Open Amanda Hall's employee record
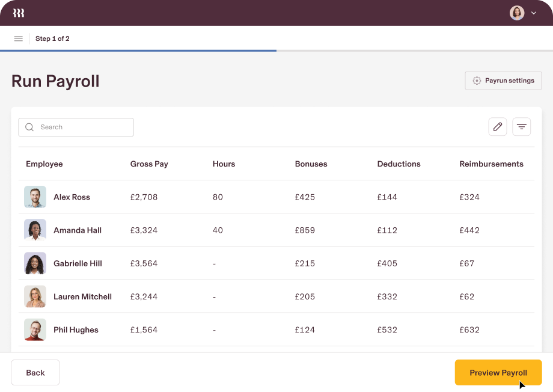The image size is (553, 392). point(77,230)
